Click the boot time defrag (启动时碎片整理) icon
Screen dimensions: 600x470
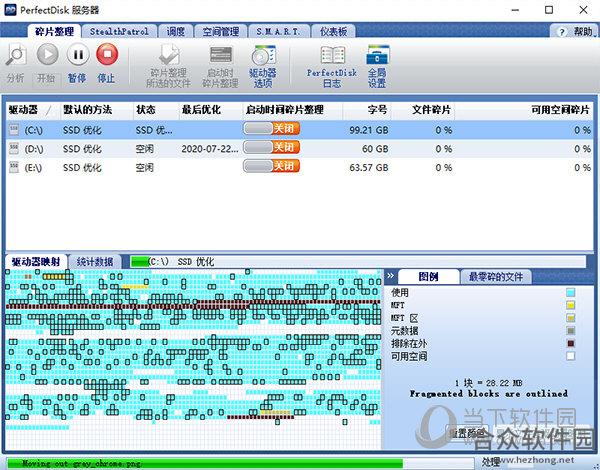click(221, 56)
